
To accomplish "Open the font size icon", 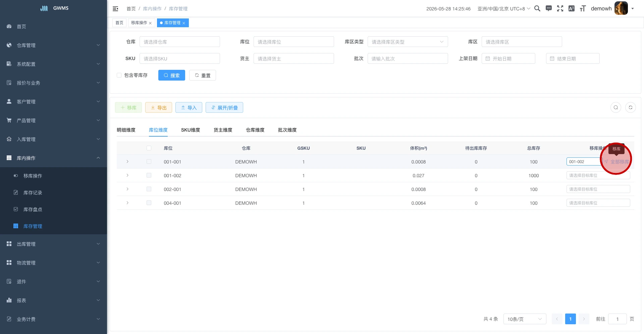I will pos(583,8).
